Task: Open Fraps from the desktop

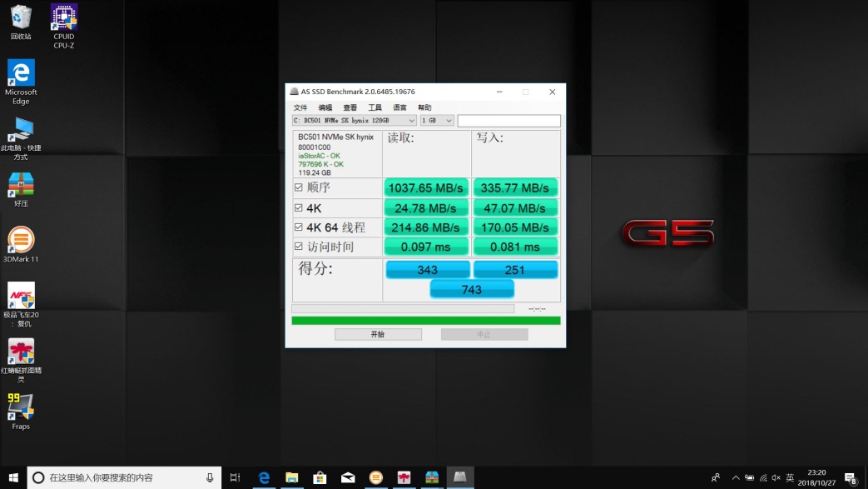Action: (20, 407)
